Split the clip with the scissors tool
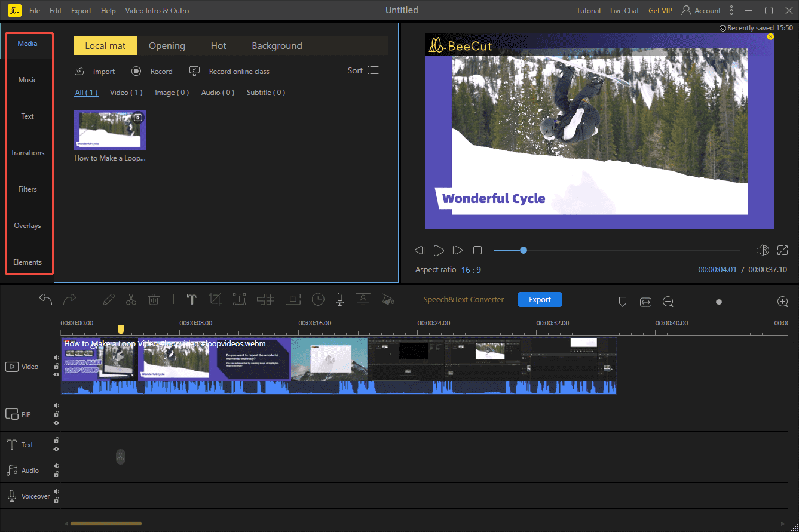Image resolution: width=799 pixels, height=532 pixels. pos(131,299)
